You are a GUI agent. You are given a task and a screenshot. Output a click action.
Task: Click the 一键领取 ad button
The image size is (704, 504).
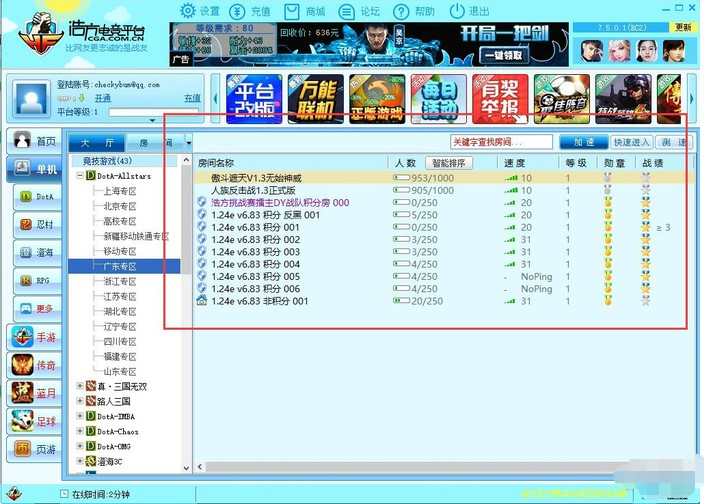pyautogui.click(x=503, y=55)
